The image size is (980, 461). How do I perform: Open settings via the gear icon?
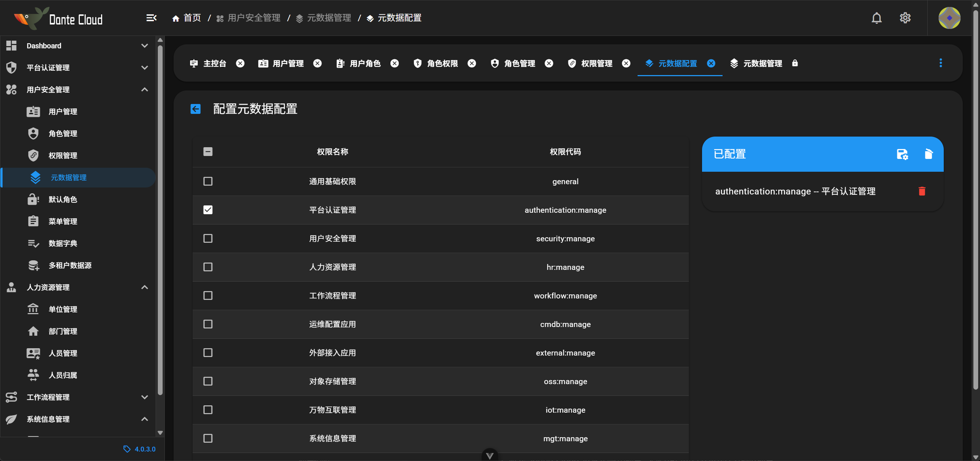(905, 18)
